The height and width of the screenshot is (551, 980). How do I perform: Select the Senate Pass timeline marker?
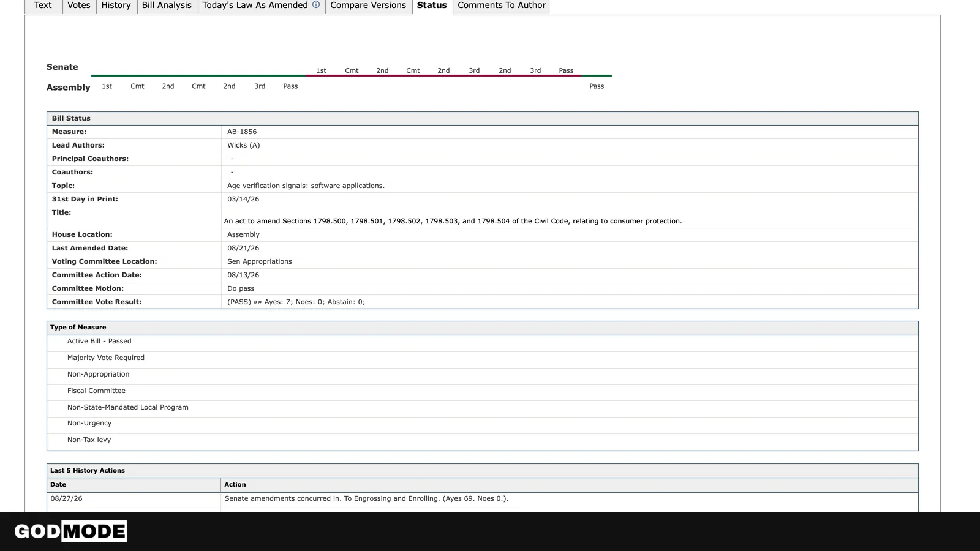(x=566, y=71)
